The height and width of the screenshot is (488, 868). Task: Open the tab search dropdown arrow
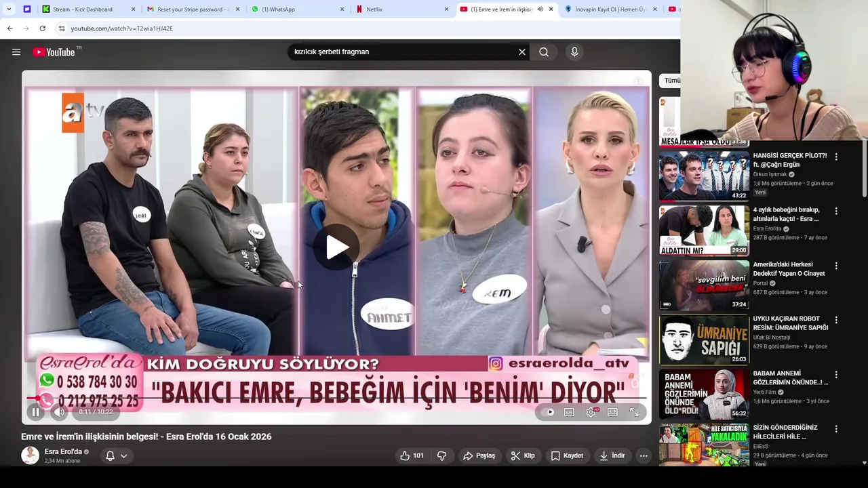click(9, 9)
